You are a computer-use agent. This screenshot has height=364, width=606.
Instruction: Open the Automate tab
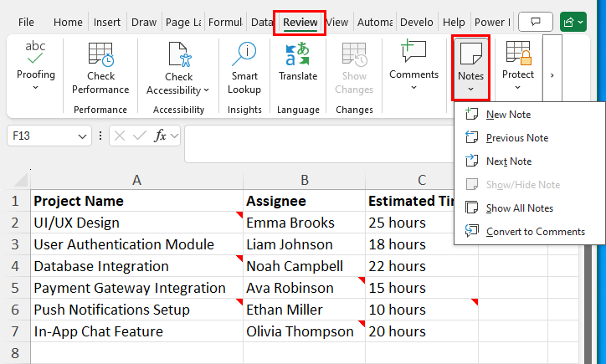[375, 23]
